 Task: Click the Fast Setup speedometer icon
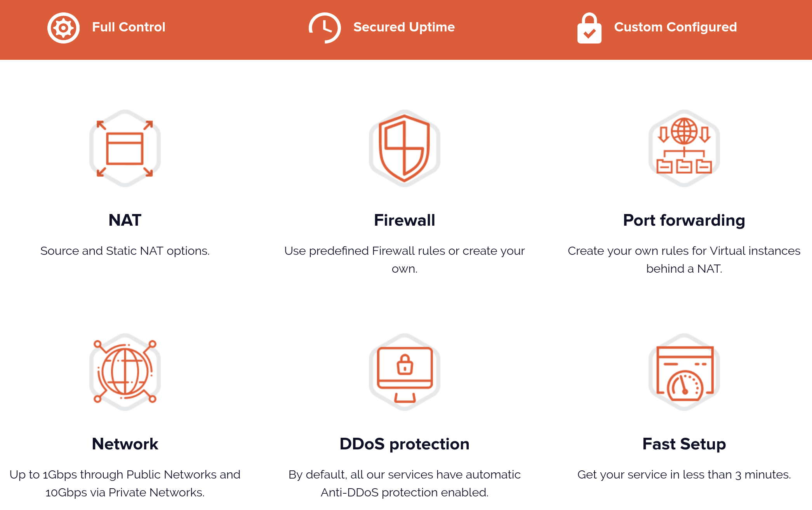[684, 372]
